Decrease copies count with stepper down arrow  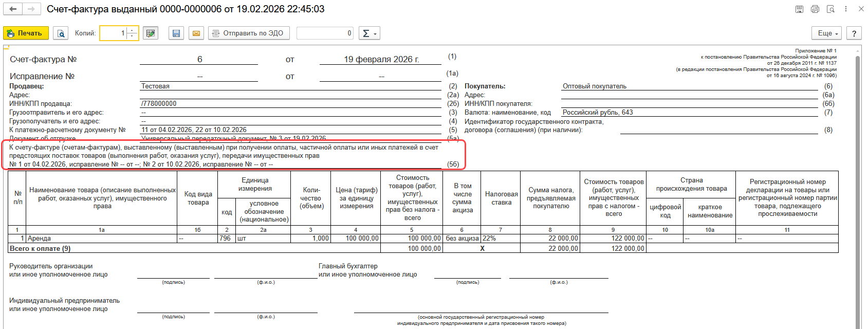pos(133,36)
